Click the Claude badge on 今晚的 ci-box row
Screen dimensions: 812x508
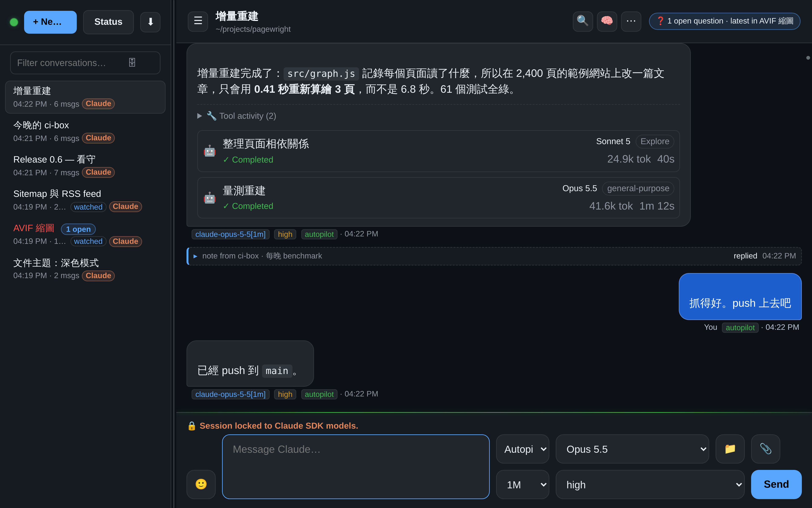pyautogui.click(x=98, y=138)
